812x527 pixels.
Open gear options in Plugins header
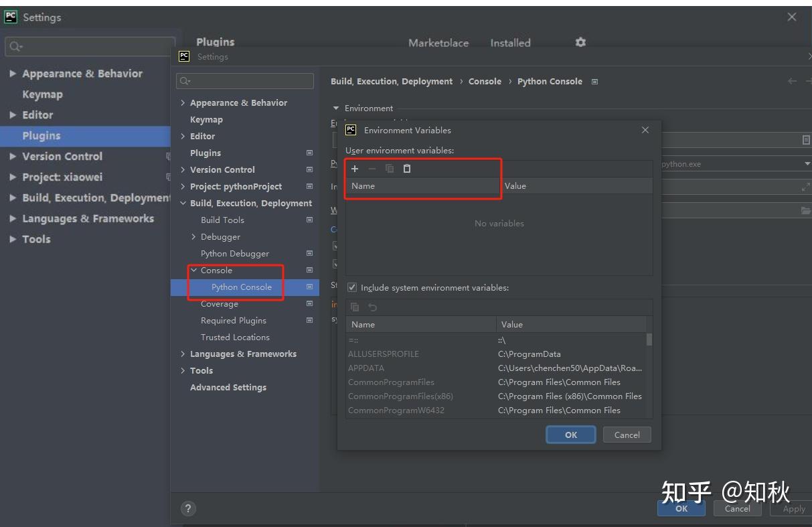[x=580, y=42]
